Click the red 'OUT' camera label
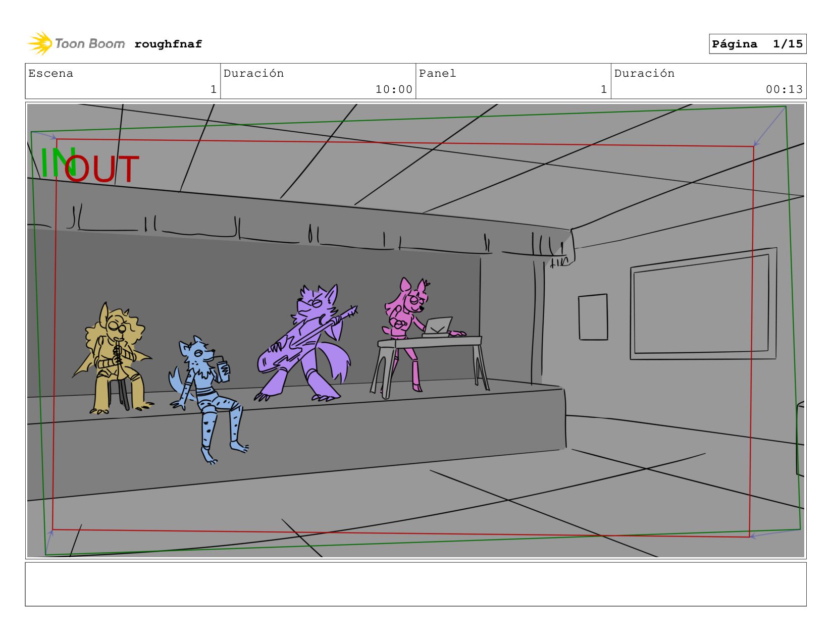This screenshot has width=832, height=644. [x=101, y=169]
